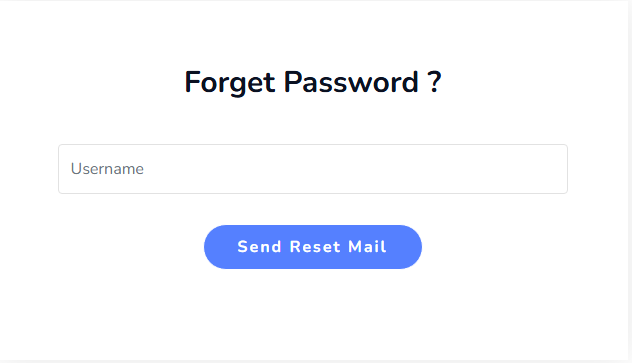
Task: Request the password reset email
Action: (313, 247)
